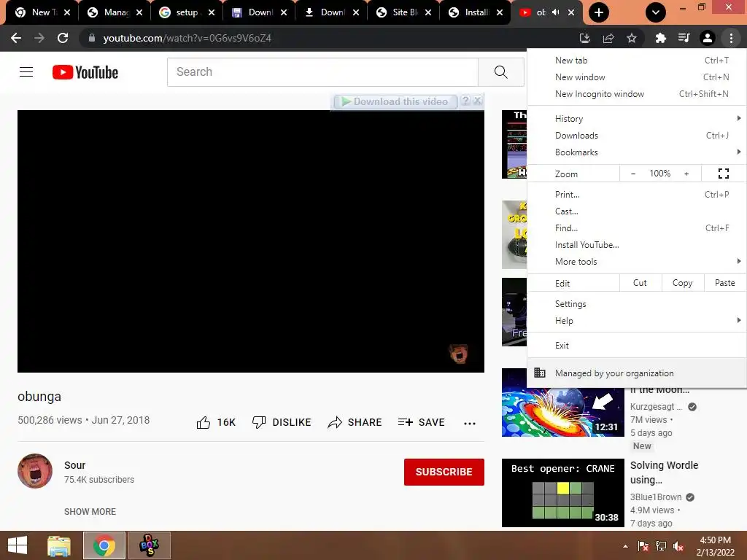Choose Cast... from the menu
Viewport: 747px width, 560px height.
[x=637, y=211]
